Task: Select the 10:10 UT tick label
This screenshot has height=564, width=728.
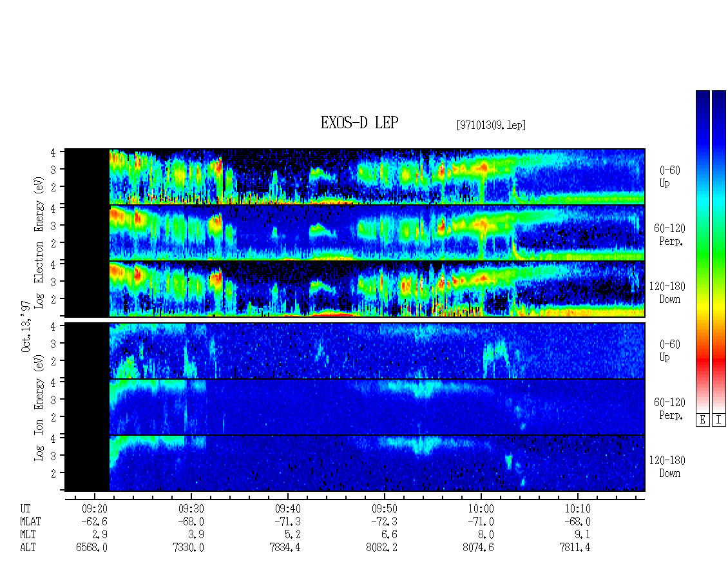Action: pyautogui.click(x=577, y=509)
